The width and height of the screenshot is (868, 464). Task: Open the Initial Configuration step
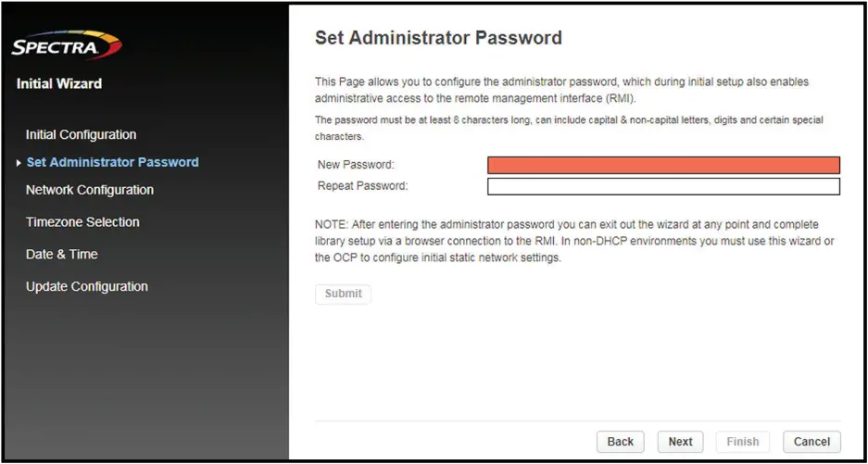(x=81, y=134)
